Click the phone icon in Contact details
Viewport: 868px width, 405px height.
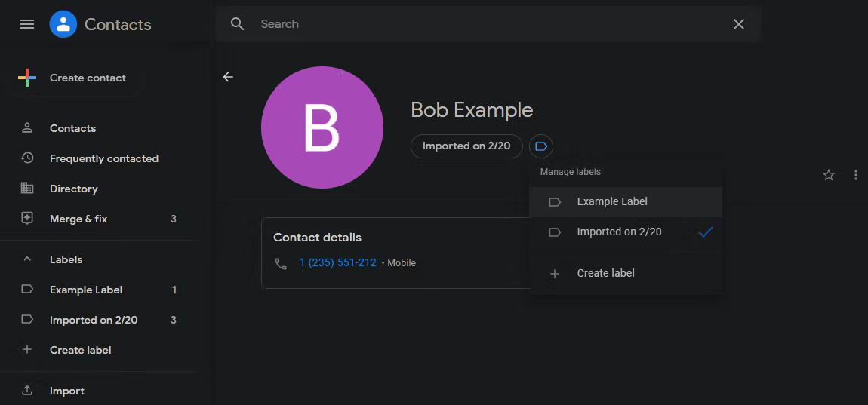pos(281,263)
